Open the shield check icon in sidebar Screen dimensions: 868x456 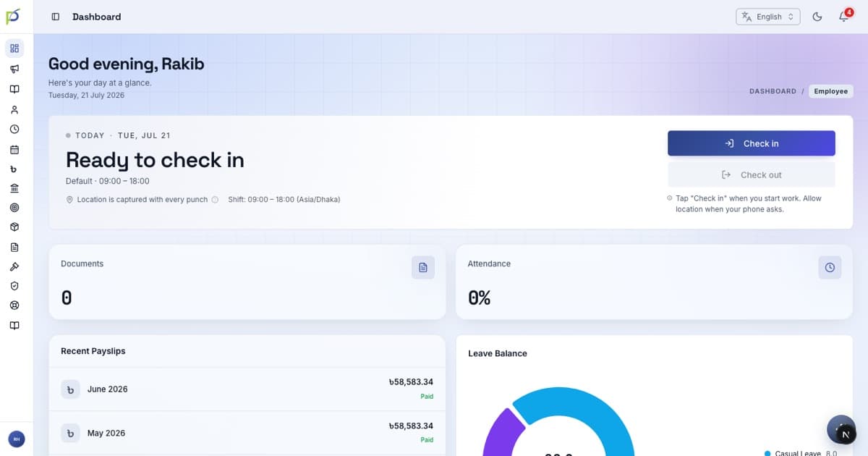tap(14, 286)
